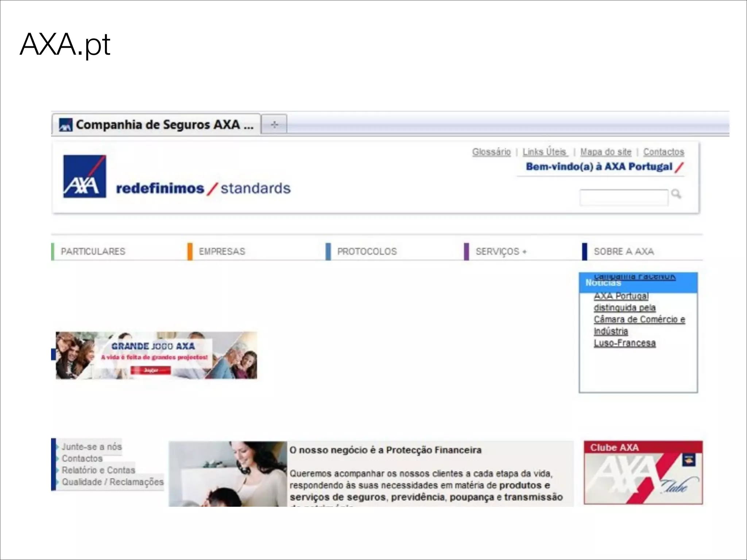Open the Junte-se a nós link
This screenshot has width=747, height=560.
92,447
